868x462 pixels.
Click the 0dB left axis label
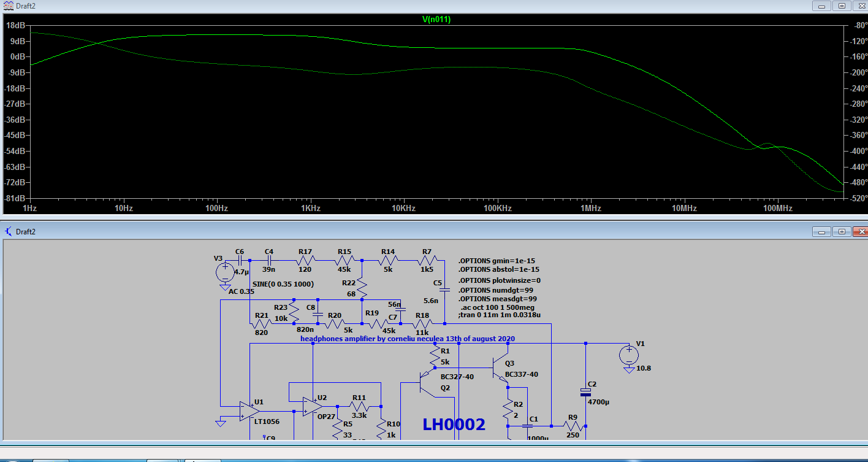point(17,56)
